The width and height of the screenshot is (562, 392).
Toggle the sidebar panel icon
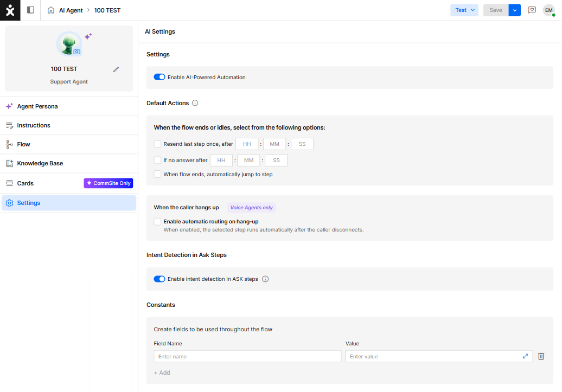[x=30, y=10]
